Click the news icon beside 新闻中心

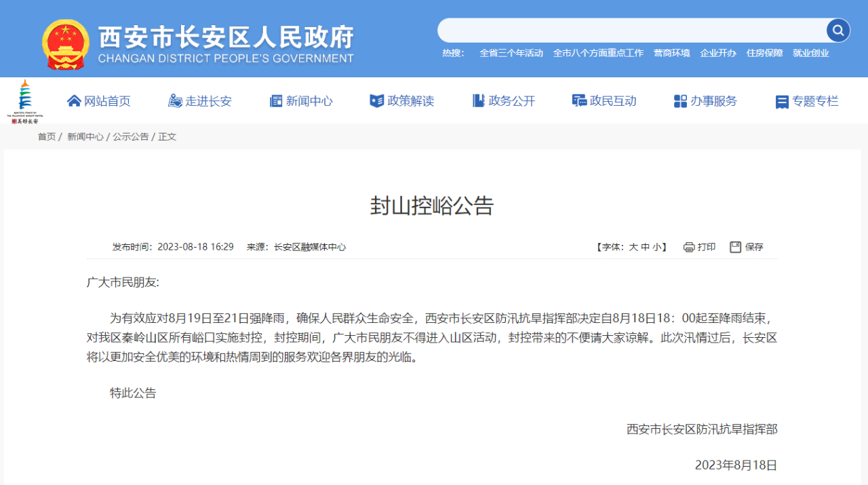pos(276,101)
